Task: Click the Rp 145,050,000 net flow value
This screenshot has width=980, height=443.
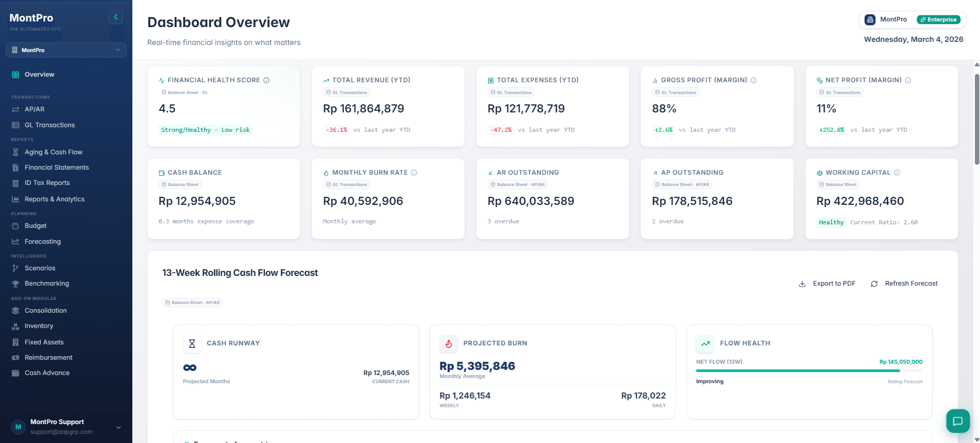Action: point(901,362)
